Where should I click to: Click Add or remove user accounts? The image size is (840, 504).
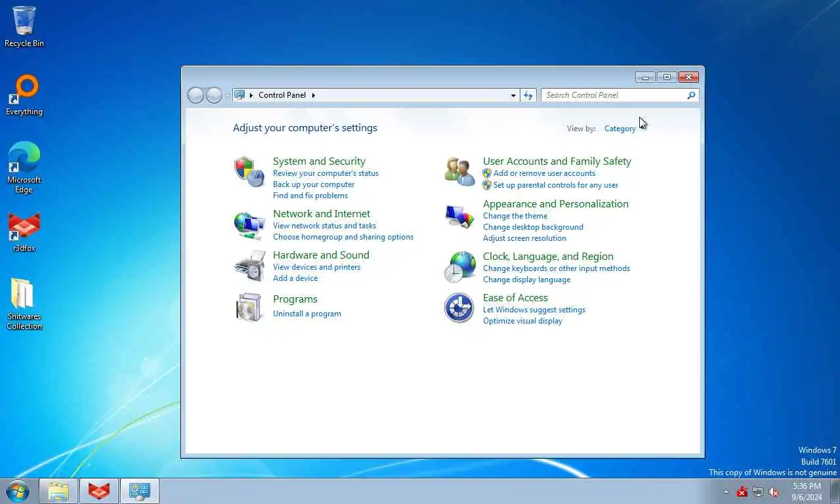click(x=544, y=173)
